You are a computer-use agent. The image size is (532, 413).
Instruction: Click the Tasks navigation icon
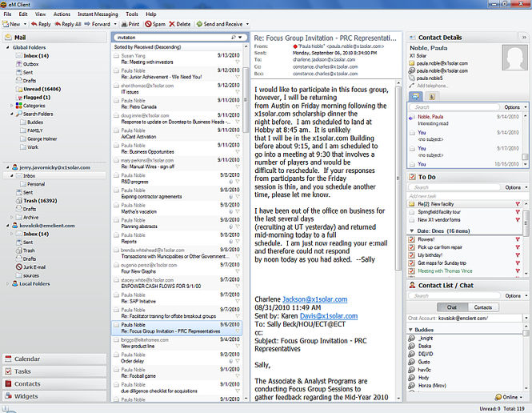pos(8,371)
